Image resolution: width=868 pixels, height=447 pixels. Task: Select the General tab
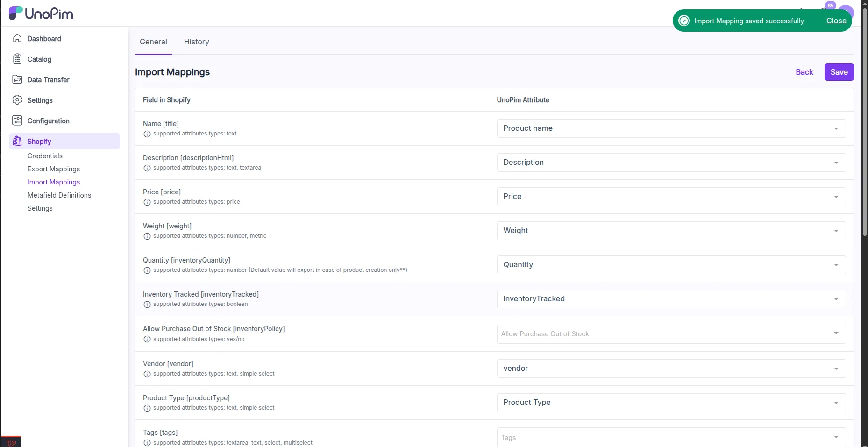[153, 42]
